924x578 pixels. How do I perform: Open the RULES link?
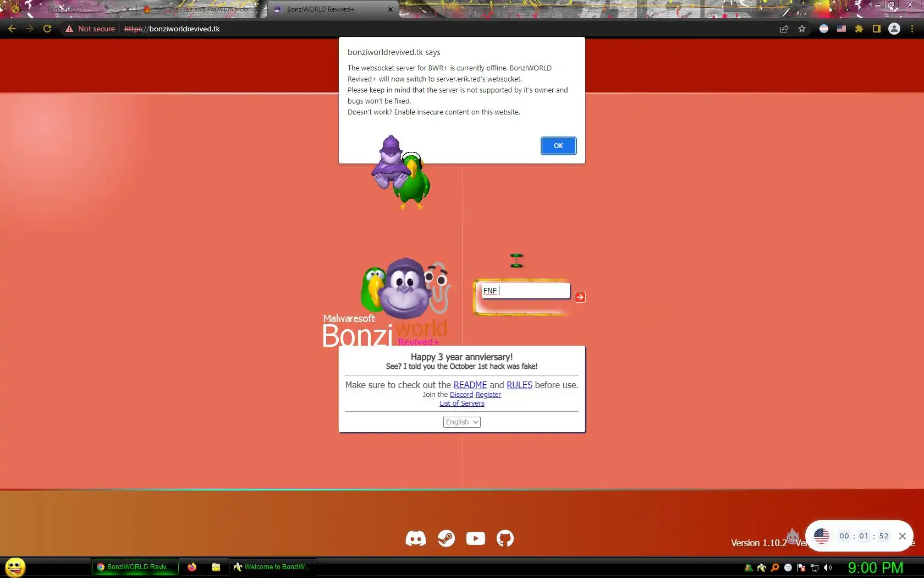[519, 385]
